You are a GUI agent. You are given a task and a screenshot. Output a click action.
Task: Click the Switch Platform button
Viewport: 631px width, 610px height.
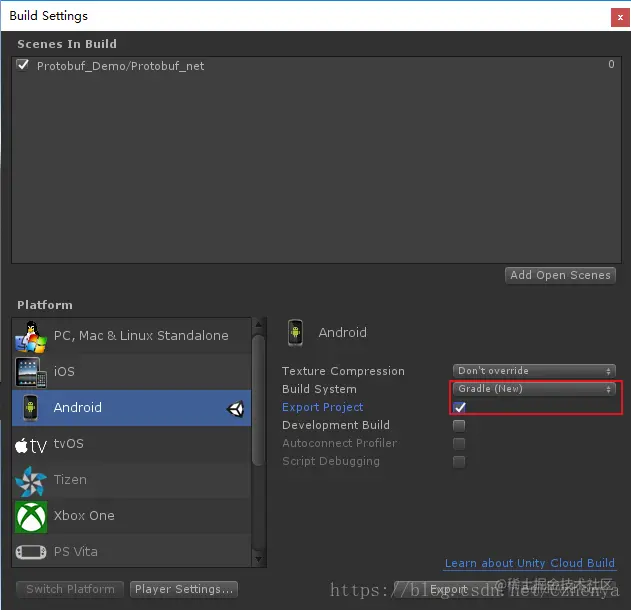(70, 589)
